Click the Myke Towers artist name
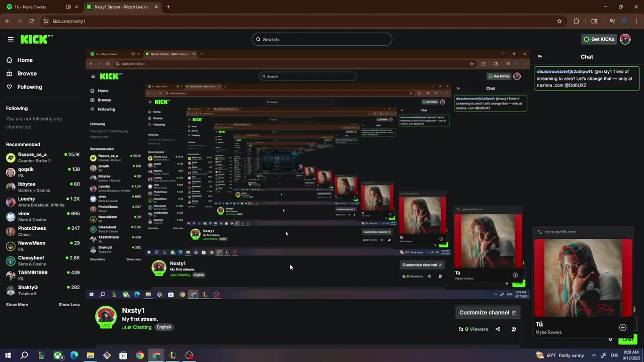Screen dimensions: 644x362 click(548, 332)
